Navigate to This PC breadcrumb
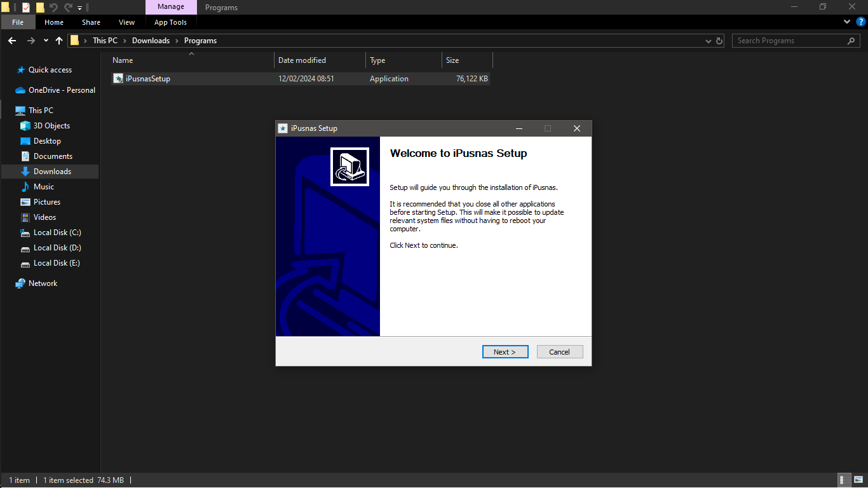The height and width of the screenshot is (488, 868). 105,41
